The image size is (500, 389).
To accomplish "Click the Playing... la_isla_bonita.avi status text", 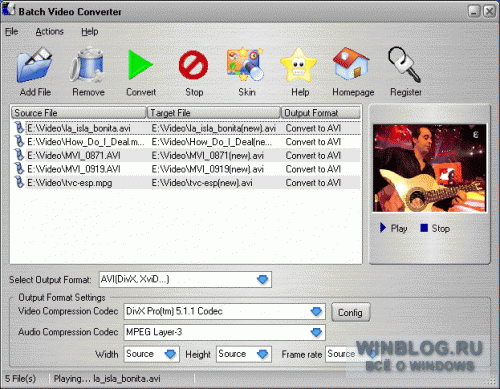I will pyautogui.click(x=107, y=379).
